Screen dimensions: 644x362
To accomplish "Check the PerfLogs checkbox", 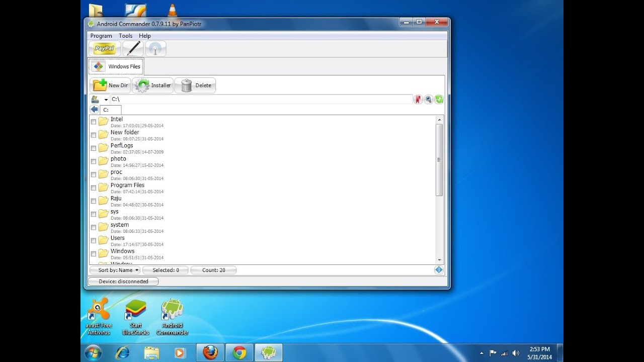I will [x=93, y=148].
